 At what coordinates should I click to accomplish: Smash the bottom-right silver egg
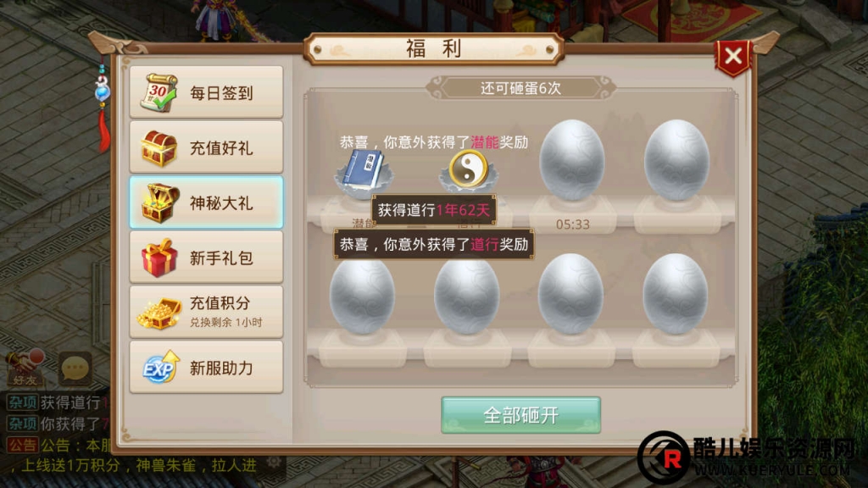(676, 294)
